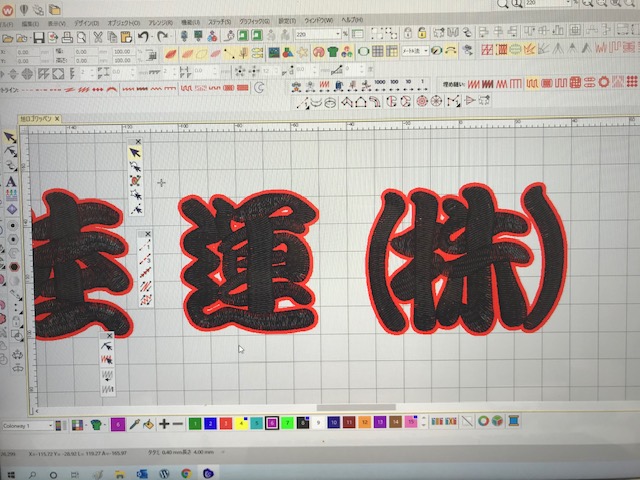Open the measurement units dropdown
This screenshot has height=480, width=640.
(426, 51)
